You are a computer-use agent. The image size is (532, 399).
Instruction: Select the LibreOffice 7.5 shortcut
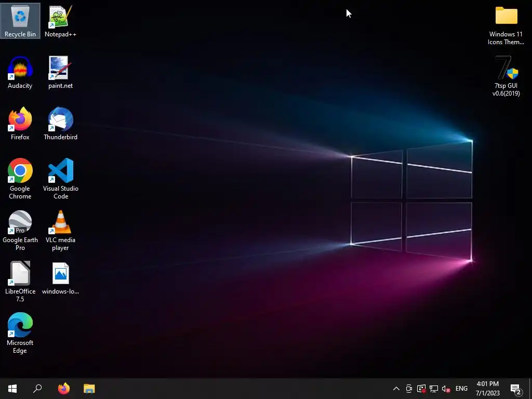tap(20, 281)
